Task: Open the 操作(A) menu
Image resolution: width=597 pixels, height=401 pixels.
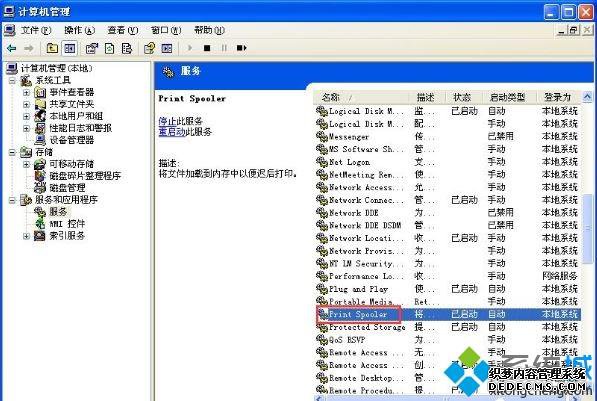Action: 79,30
